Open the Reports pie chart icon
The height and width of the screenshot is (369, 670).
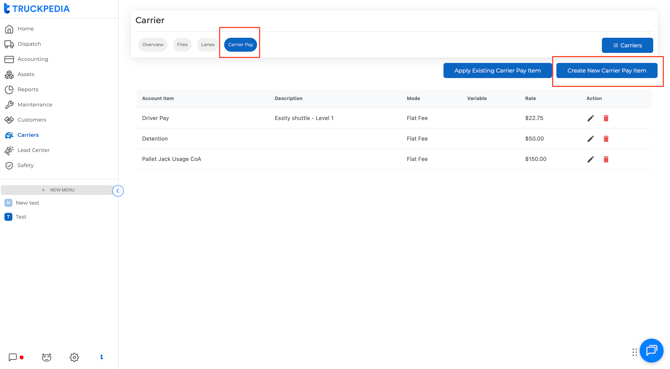(9, 90)
